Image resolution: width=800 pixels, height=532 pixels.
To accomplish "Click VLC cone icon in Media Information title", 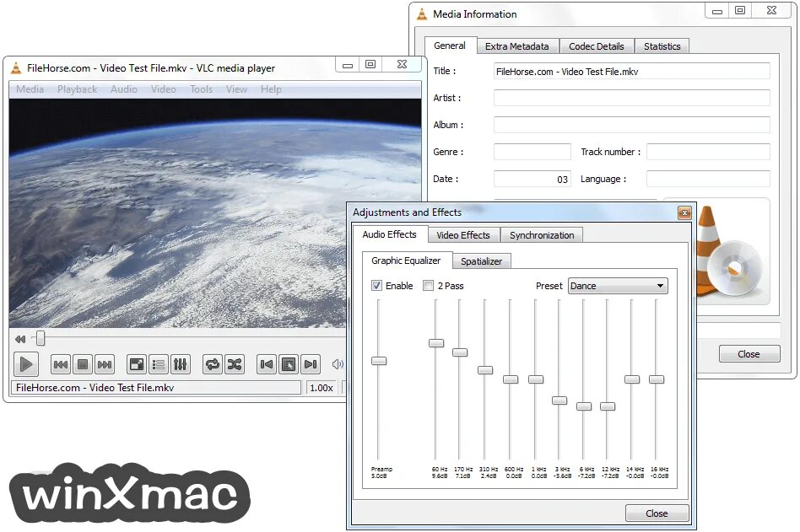I will tap(422, 14).
